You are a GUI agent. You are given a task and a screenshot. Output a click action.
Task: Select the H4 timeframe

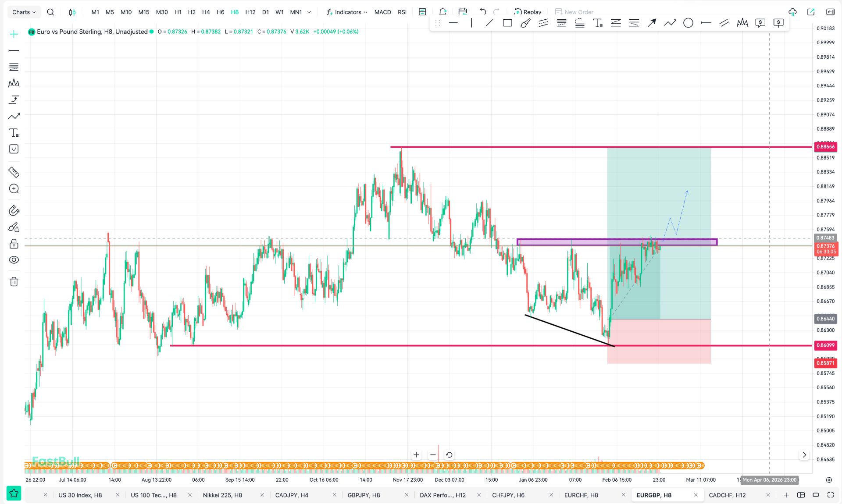[206, 12]
